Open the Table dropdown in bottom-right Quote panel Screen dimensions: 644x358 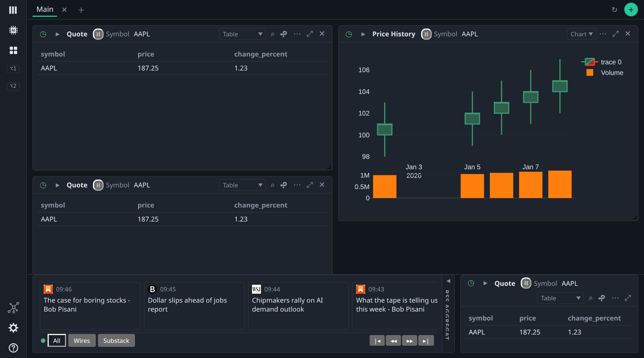pyautogui.click(x=560, y=298)
